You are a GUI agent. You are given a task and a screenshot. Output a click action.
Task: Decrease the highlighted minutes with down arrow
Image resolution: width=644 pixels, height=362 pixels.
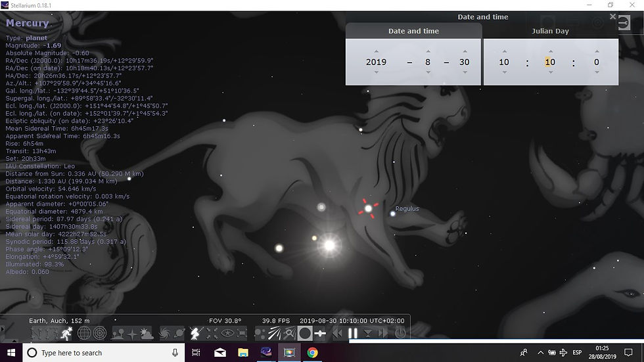[x=551, y=72]
